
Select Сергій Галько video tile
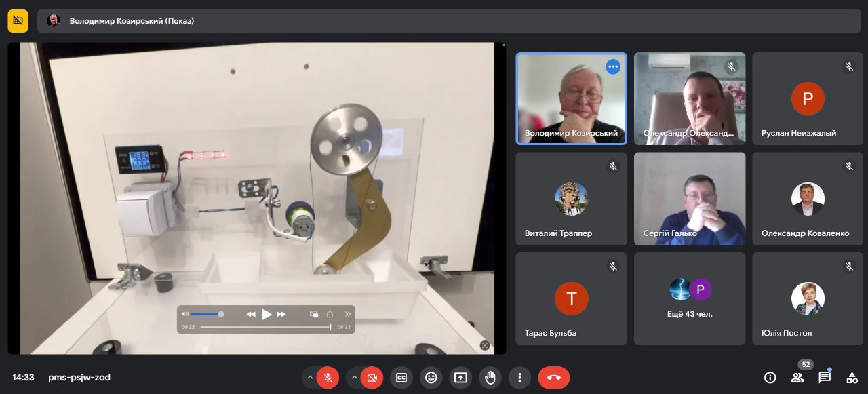pyautogui.click(x=690, y=199)
